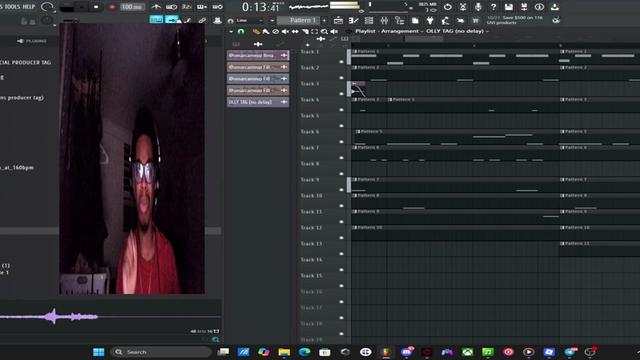Click the waveform preview in browser
Image resolution: width=640 pixels, height=360 pixels.
tap(110, 316)
